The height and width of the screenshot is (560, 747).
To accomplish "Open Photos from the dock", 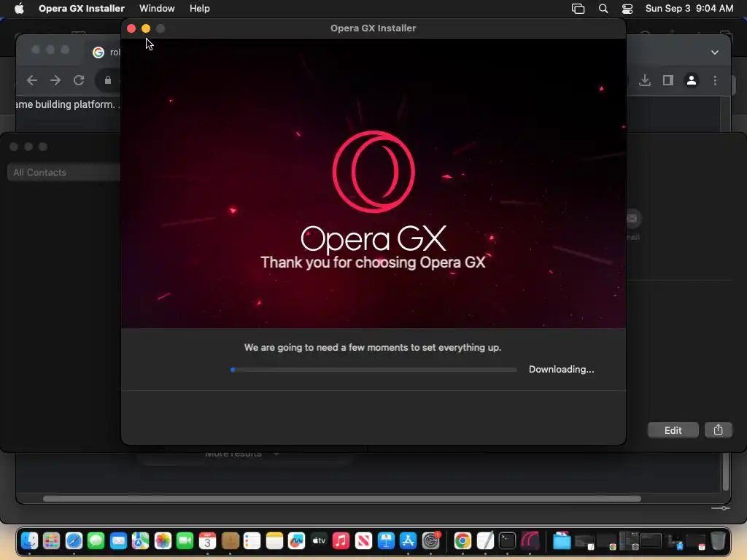I will click(x=163, y=541).
